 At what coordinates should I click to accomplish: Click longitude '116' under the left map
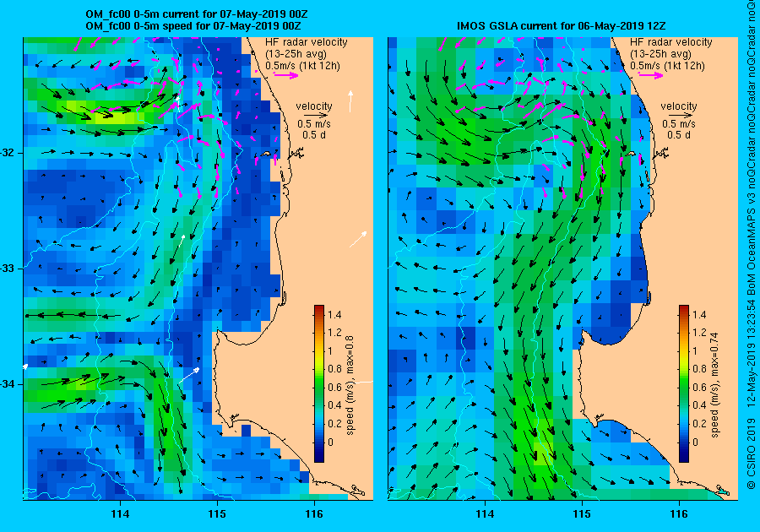tap(314, 514)
